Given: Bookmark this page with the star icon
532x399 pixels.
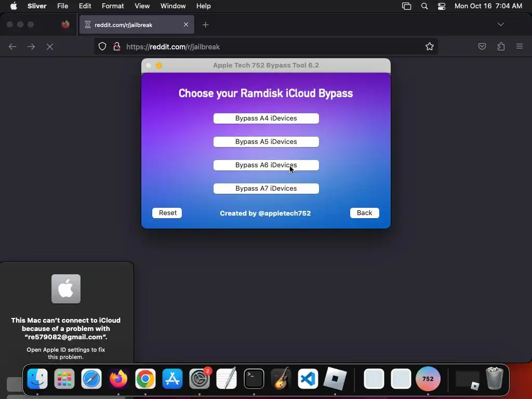Looking at the screenshot, I should click(x=430, y=46).
